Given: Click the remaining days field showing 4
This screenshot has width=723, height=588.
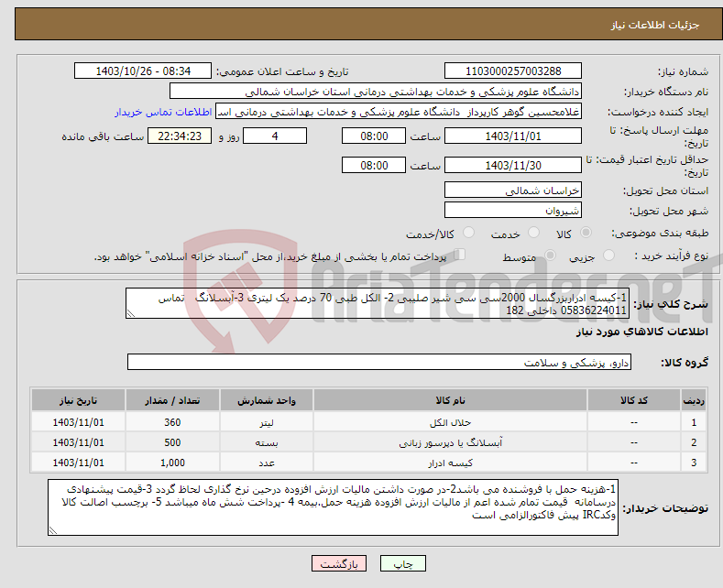Looking at the screenshot, I should click(x=275, y=136).
